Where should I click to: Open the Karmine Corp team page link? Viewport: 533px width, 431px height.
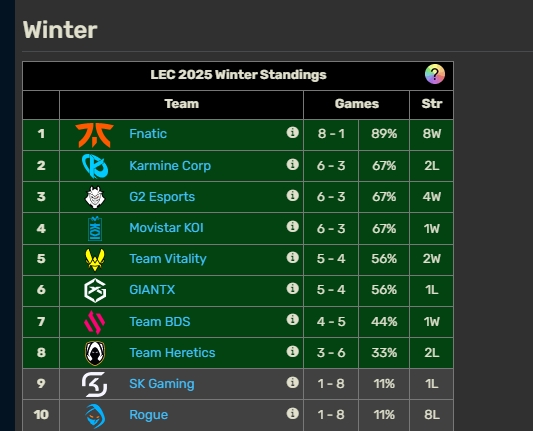pyautogui.click(x=170, y=166)
